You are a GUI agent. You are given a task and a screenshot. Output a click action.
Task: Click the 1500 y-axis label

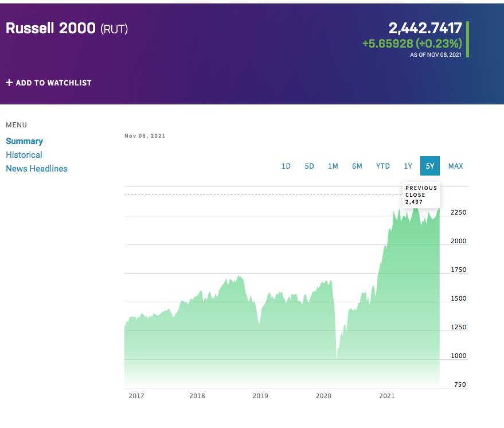click(x=458, y=298)
